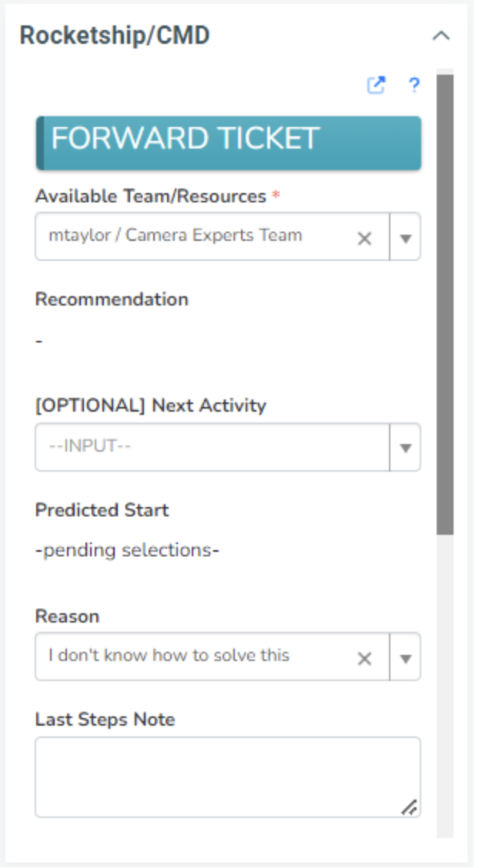Screen dimensions: 479x868
Task: Clear the mtaylor / Camera Experts Team selection
Action: [x=364, y=239]
